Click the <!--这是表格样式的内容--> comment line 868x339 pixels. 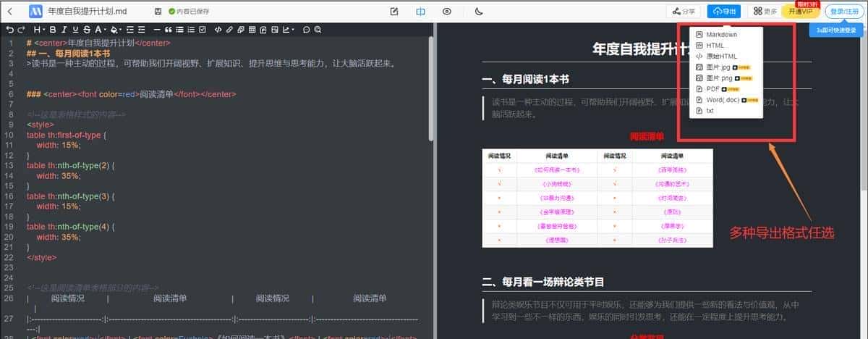point(77,114)
